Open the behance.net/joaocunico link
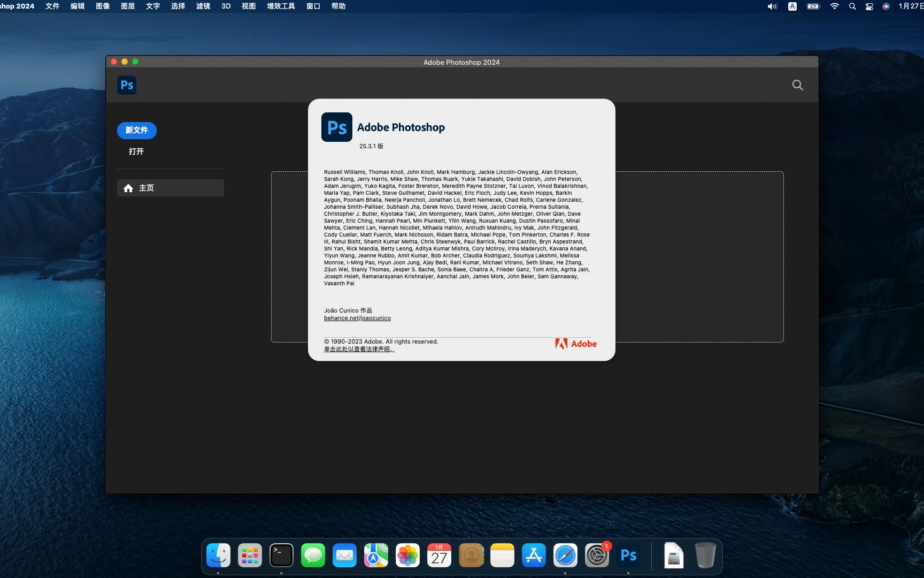This screenshot has width=924, height=578. (x=357, y=318)
